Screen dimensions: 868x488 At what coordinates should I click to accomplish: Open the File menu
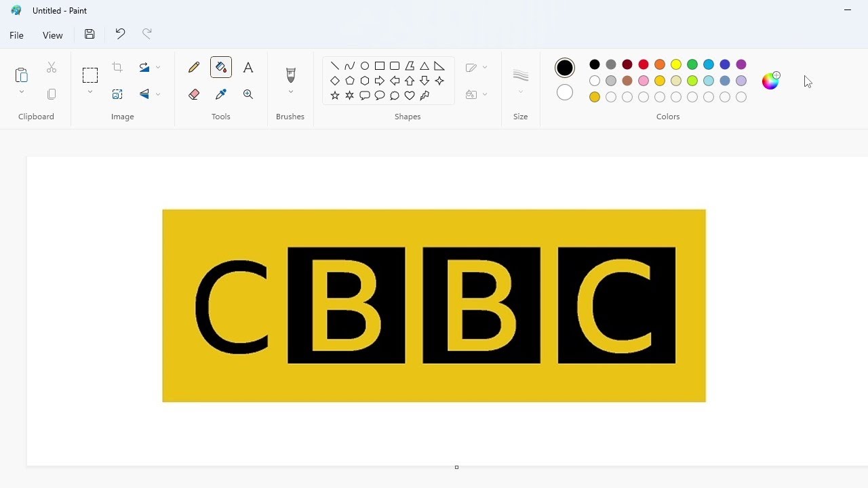(x=17, y=35)
